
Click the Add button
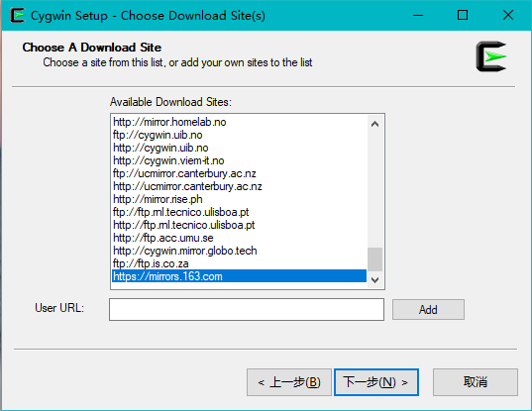tap(428, 310)
